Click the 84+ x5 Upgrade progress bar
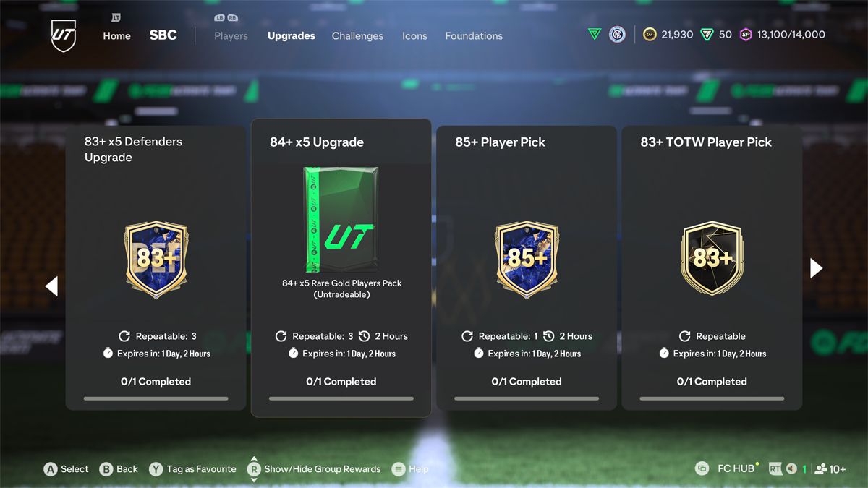 tap(341, 398)
